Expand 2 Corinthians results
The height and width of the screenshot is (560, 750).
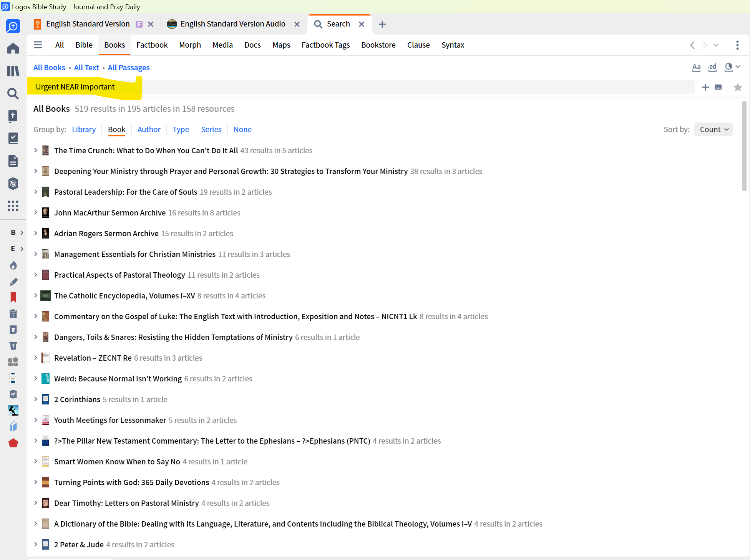click(35, 399)
